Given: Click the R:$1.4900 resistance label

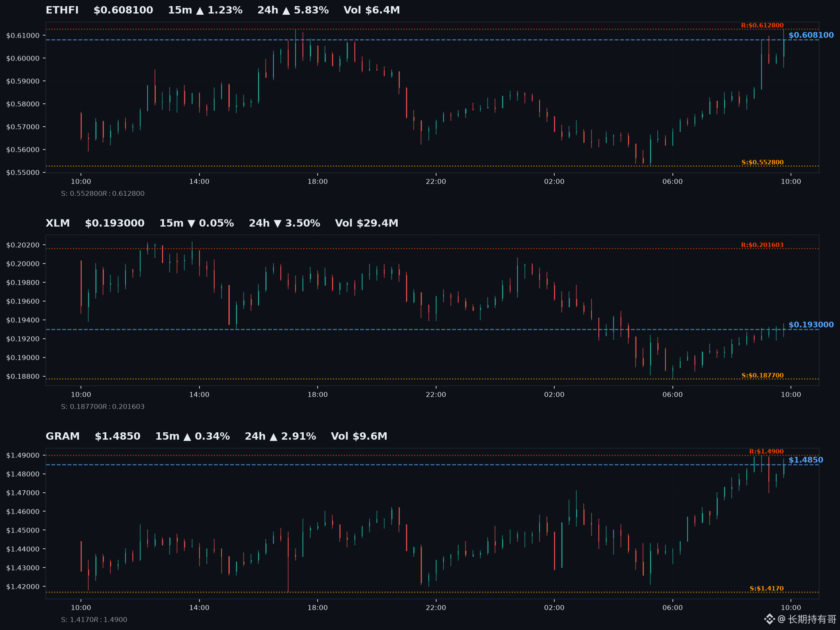Looking at the screenshot, I should 766,451.
